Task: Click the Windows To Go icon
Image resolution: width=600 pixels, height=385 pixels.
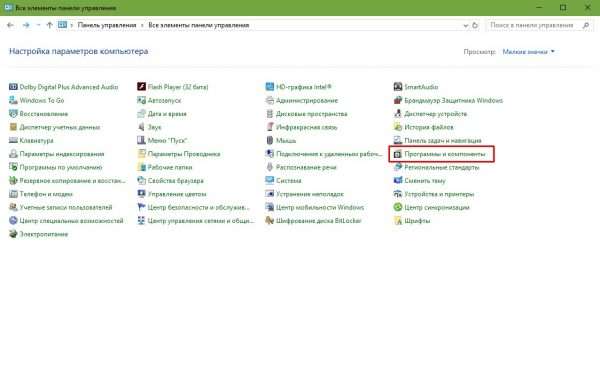Action: pos(13,100)
